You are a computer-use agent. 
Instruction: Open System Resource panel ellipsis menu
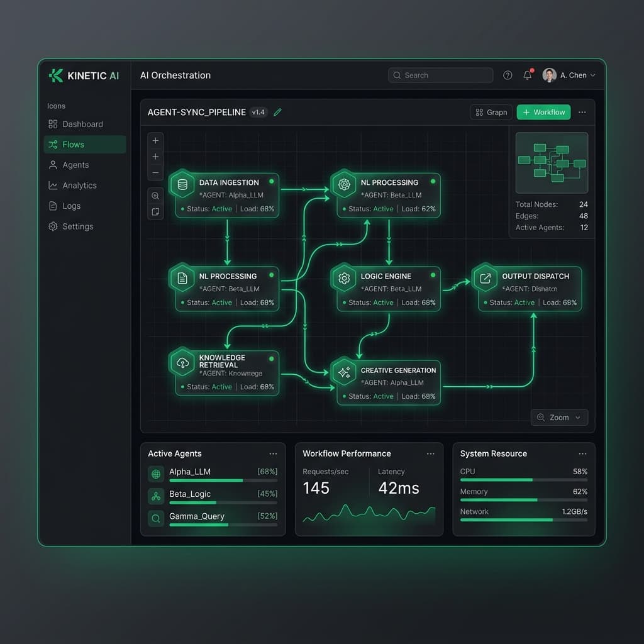(582, 454)
